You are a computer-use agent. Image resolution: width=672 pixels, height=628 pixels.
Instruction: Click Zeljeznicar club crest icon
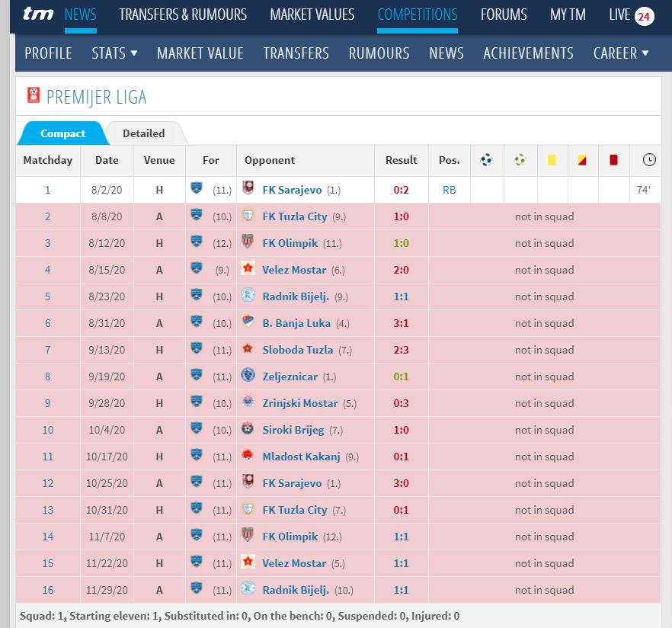tap(248, 374)
